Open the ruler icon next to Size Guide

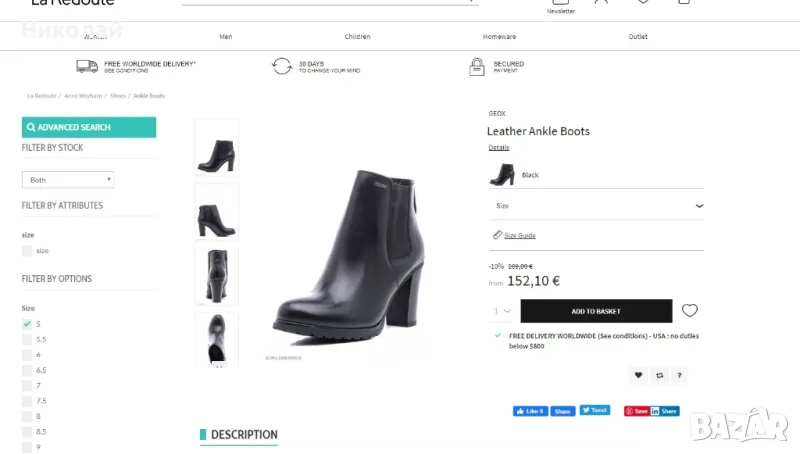pyautogui.click(x=497, y=235)
